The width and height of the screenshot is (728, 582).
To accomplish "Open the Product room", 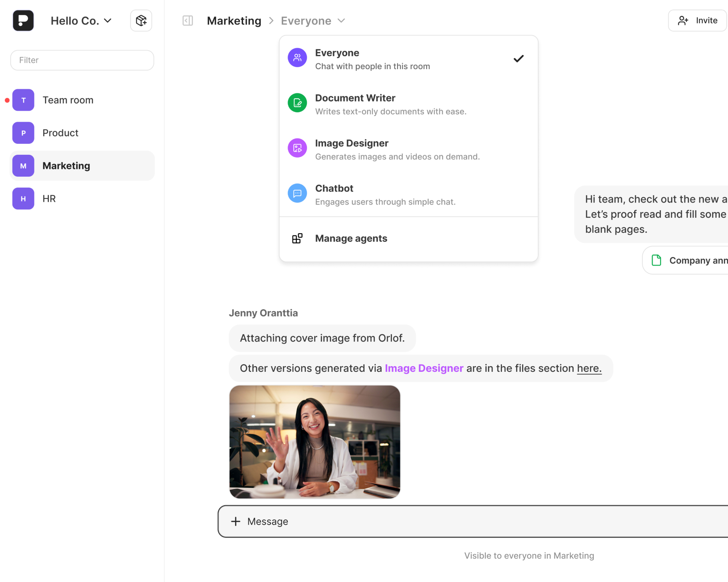I will [x=82, y=133].
